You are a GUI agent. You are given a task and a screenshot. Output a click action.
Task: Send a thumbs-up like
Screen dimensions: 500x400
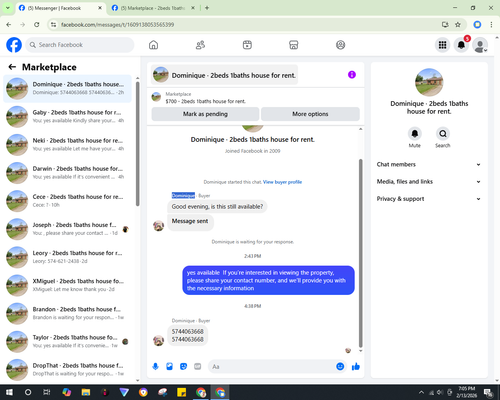[356, 367]
